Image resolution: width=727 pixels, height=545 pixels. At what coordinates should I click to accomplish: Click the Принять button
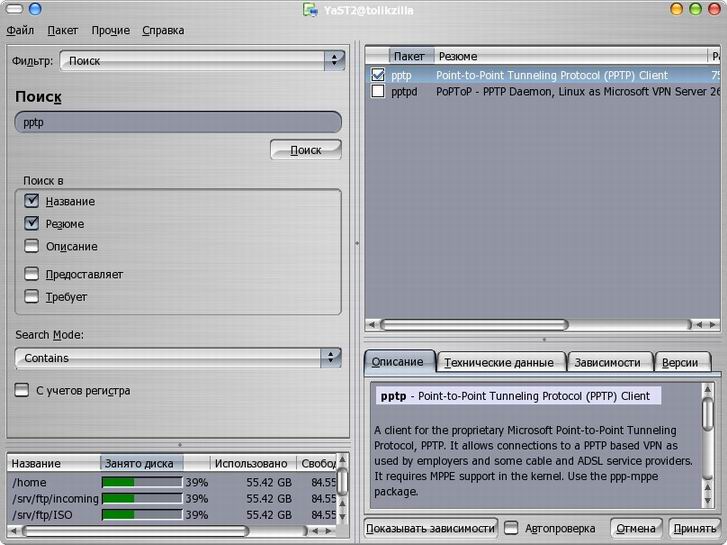[694, 528]
